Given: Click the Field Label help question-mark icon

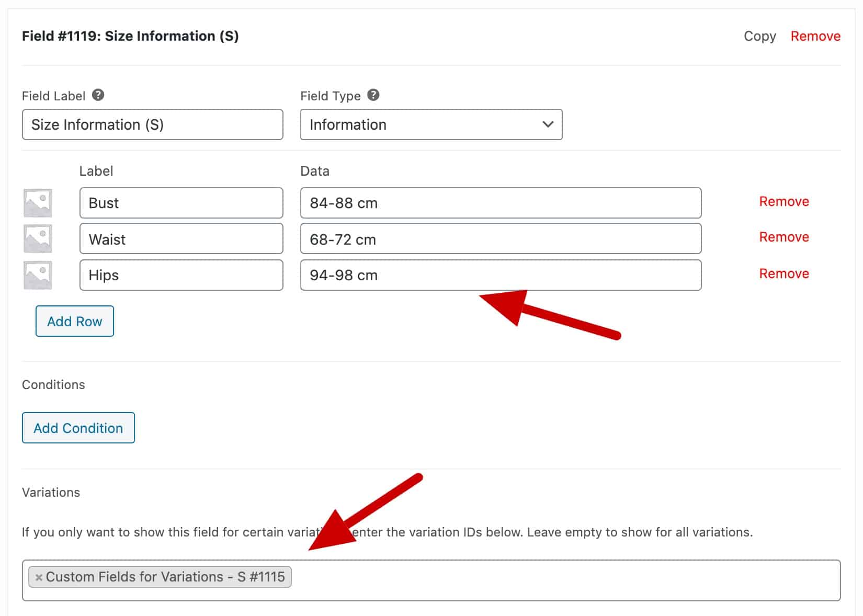Looking at the screenshot, I should pos(98,95).
